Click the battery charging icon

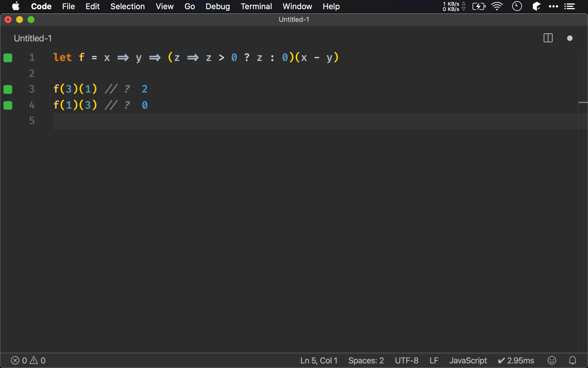click(479, 6)
